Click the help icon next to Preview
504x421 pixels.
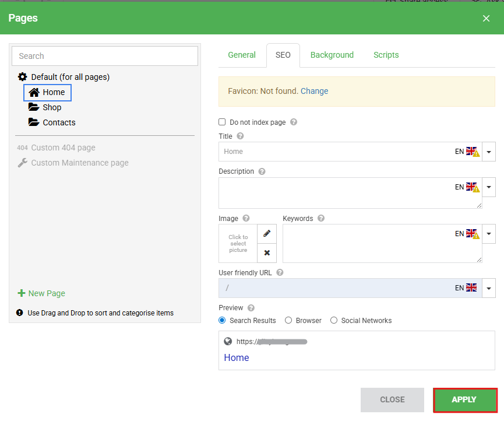pyautogui.click(x=251, y=308)
